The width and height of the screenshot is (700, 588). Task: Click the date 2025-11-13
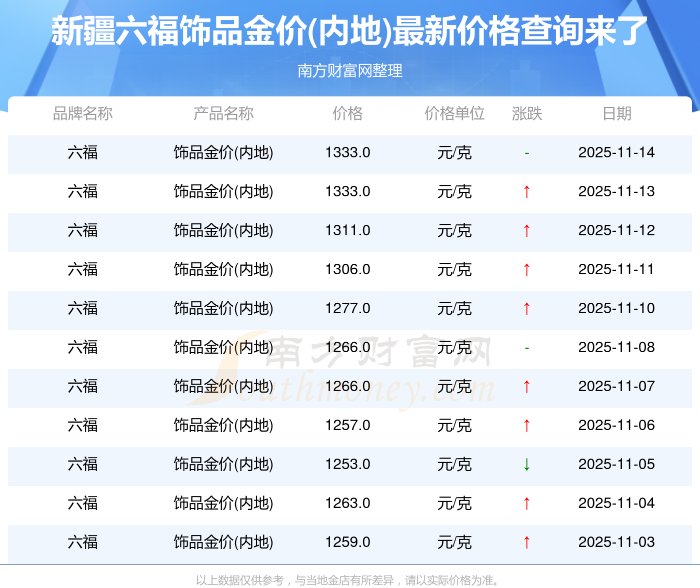point(616,191)
